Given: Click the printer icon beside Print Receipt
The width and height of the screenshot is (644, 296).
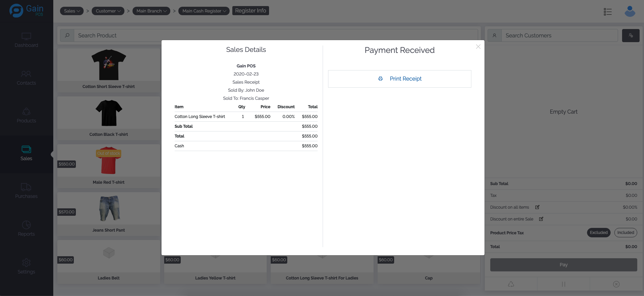Looking at the screenshot, I should pos(380,79).
